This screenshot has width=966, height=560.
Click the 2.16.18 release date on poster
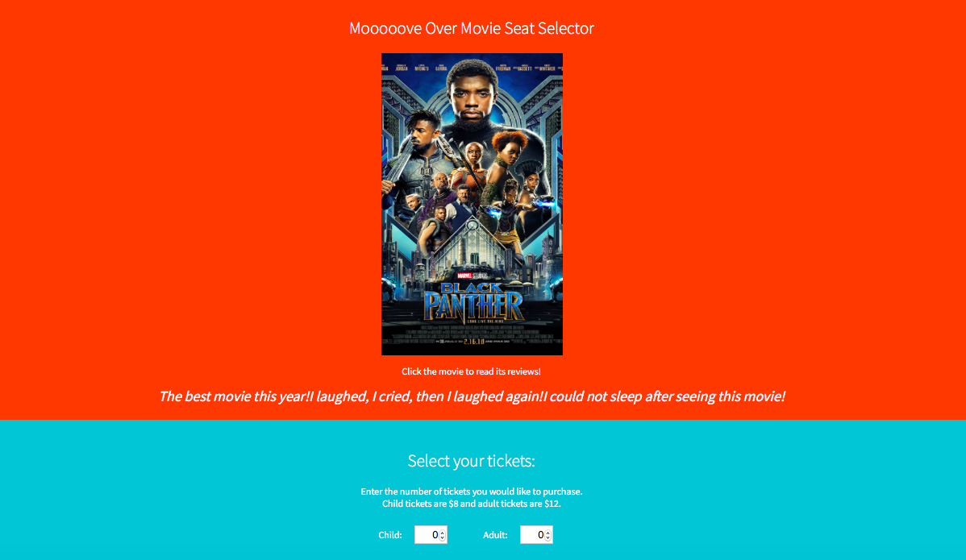pyautogui.click(x=474, y=342)
